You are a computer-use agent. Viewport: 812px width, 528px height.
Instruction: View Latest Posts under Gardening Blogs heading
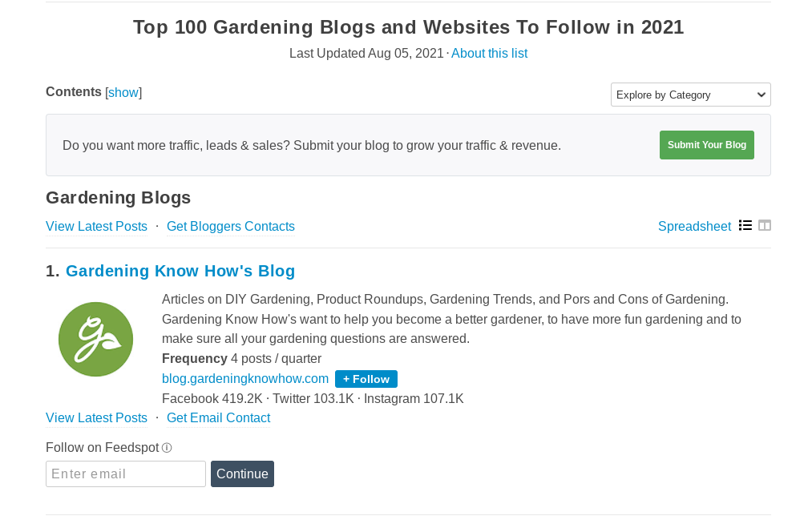click(x=96, y=227)
